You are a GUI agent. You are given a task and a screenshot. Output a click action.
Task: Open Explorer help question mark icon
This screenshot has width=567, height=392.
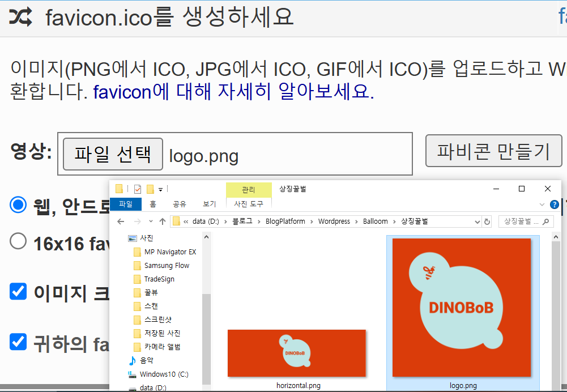(x=554, y=204)
